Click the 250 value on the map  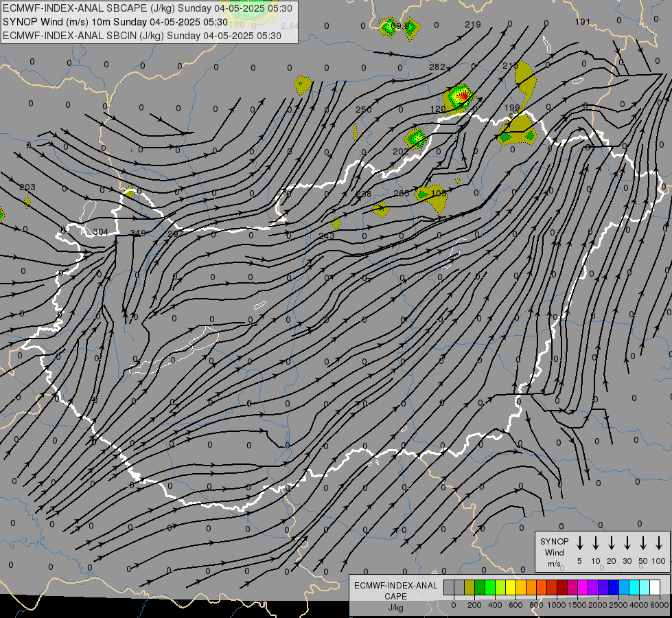coord(363,109)
